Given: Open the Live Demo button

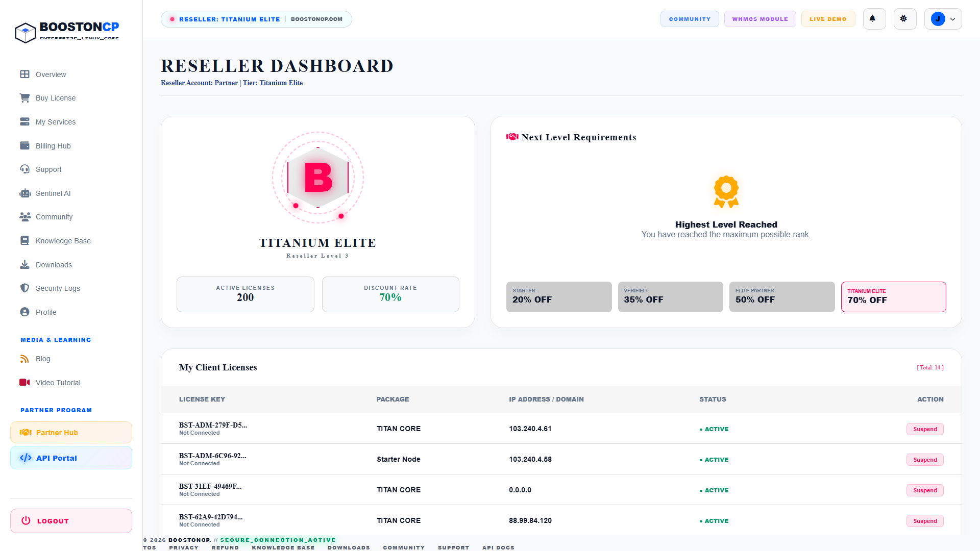Looking at the screenshot, I should point(828,19).
